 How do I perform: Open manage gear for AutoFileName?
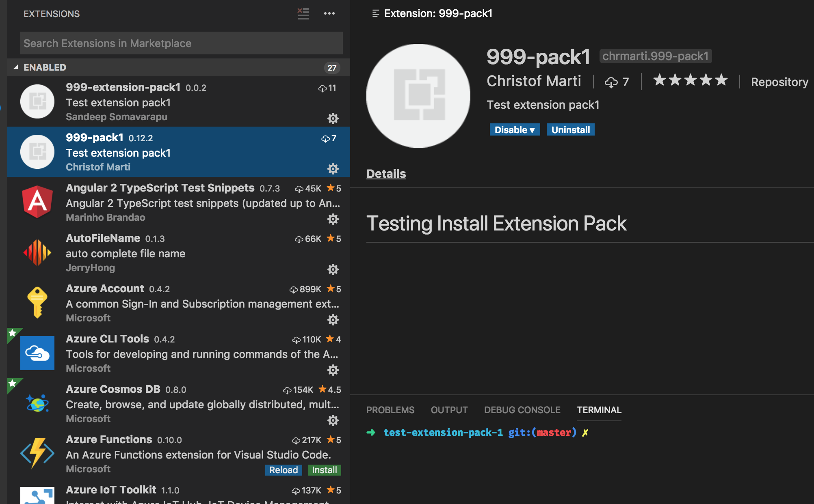click(x=333, y=269)
